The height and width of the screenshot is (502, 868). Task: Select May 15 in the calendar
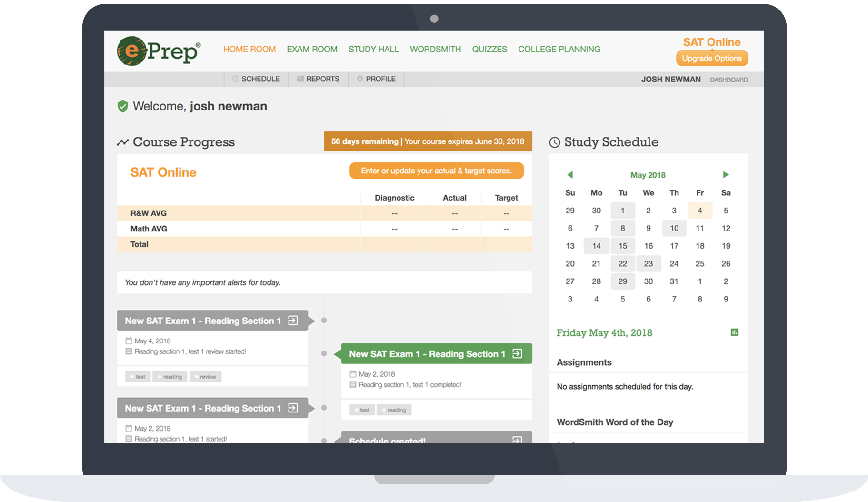(x=622, y=246)
